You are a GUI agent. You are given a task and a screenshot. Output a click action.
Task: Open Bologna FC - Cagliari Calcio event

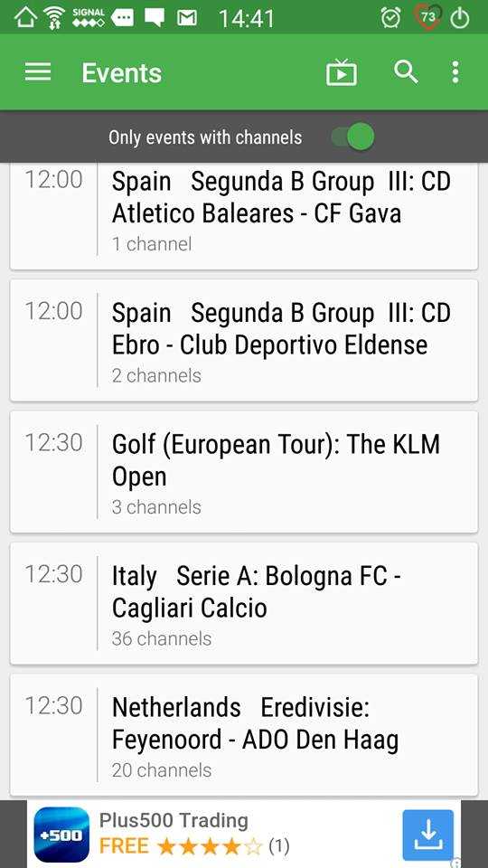tap(244, 603)
